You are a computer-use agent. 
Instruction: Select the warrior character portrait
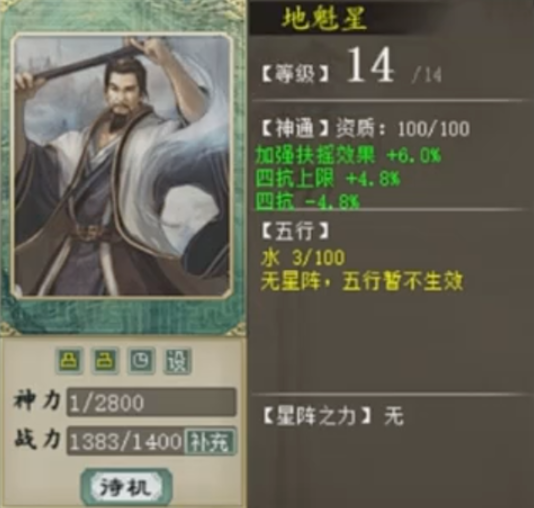(122, 165)
